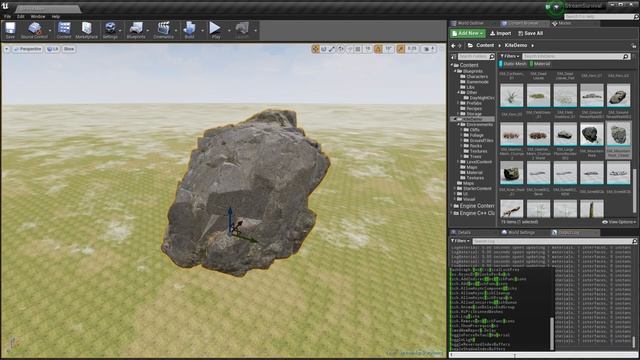Viewport: 640px width, 360px height.
Task: Click the Cinematics toolbar icon
Action: click(163, 30)
